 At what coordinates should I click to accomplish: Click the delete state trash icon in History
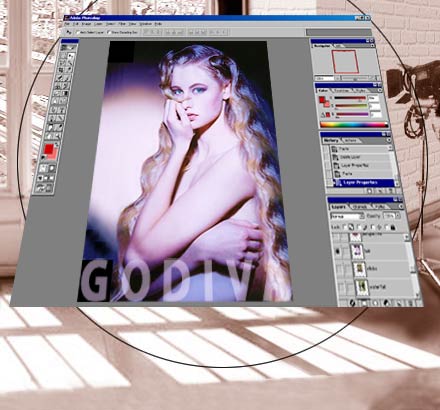390,191
